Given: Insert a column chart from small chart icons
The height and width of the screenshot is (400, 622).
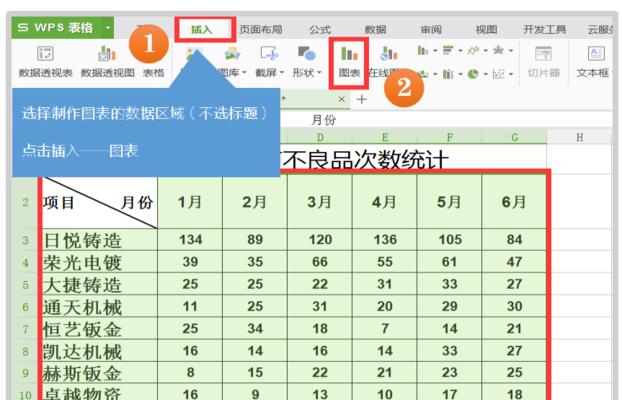Looking at the screenshot, I should 422,50.
